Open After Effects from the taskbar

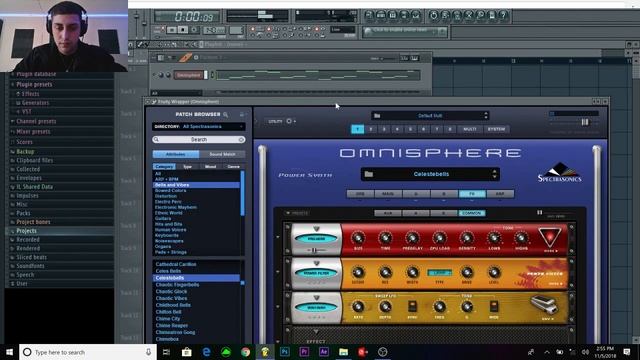tap(324, 351)
